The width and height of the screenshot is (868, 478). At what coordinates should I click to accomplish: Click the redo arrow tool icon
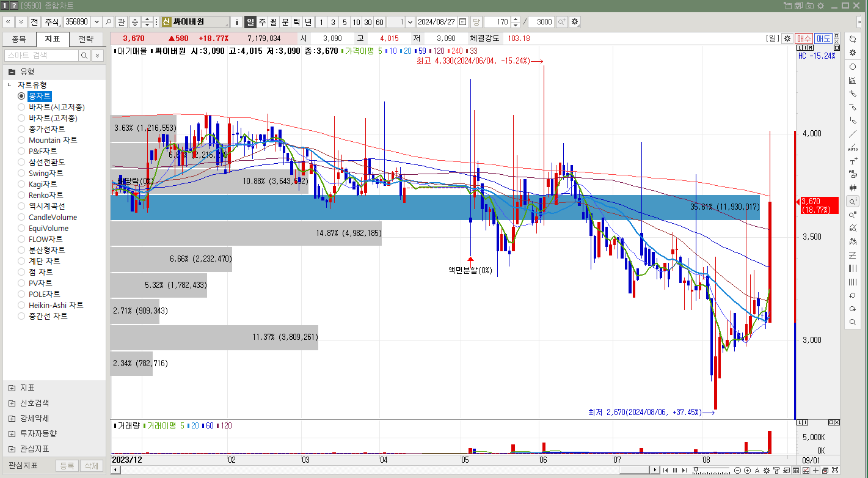click(853, 309)
